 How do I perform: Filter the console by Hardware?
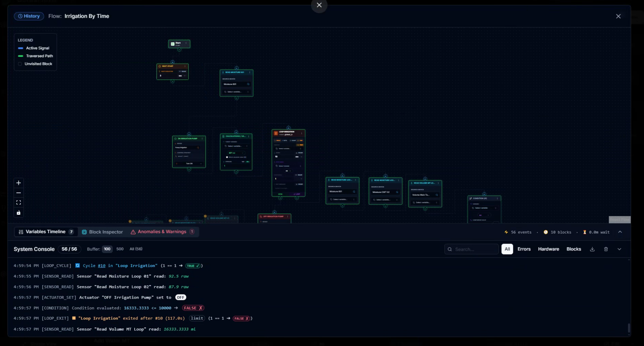pos(548,249)
